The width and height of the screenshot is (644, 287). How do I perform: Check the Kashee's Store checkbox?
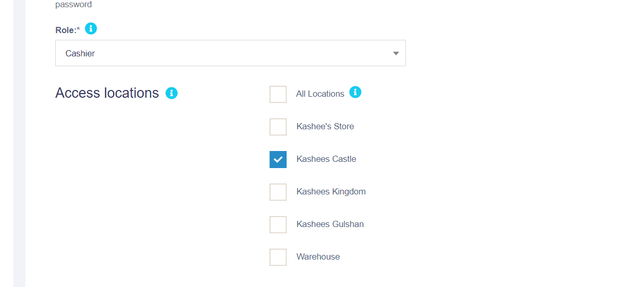coord(278,127)
